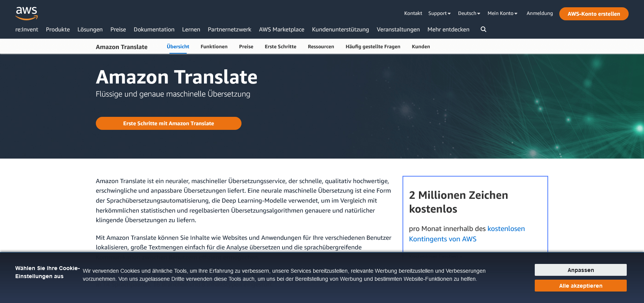
Task: Click Anpassen cookie button
Action: point(581,270)
